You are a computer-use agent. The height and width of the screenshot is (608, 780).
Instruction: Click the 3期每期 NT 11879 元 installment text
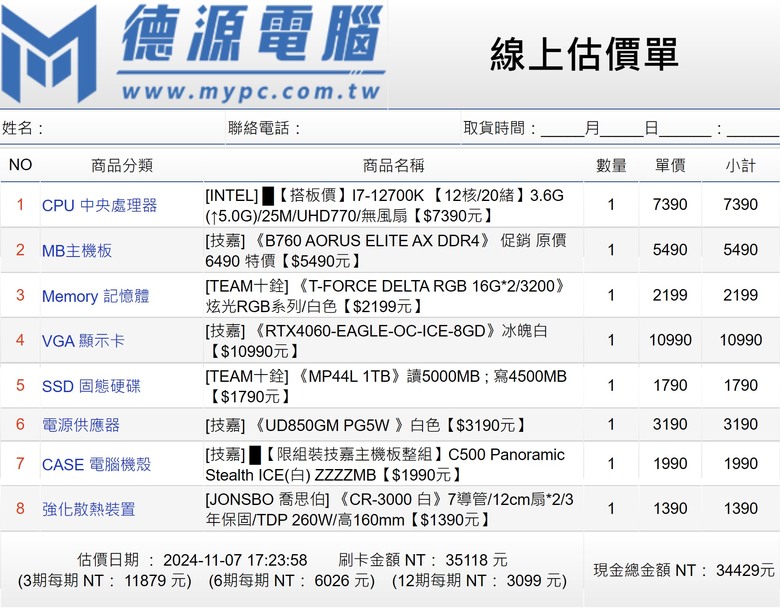104,581
